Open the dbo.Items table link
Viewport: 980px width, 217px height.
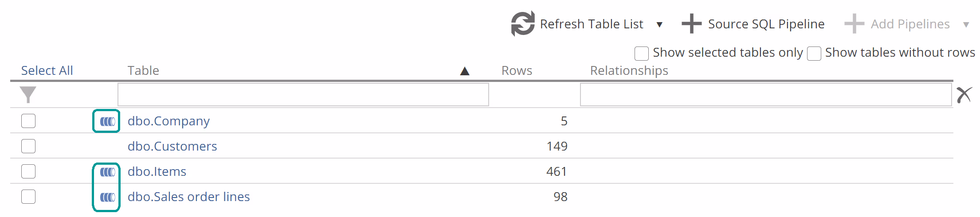coord(157,171)
